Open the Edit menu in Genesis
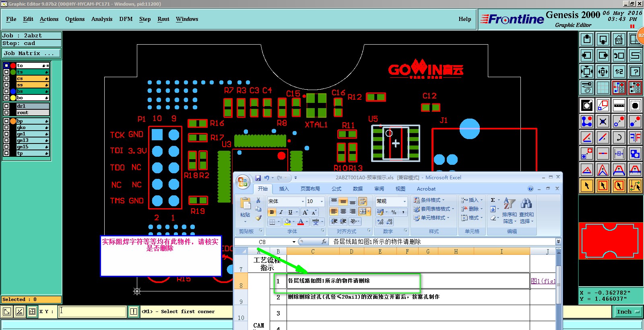Viewport: 644px width, 330px height. coord(28,19)
